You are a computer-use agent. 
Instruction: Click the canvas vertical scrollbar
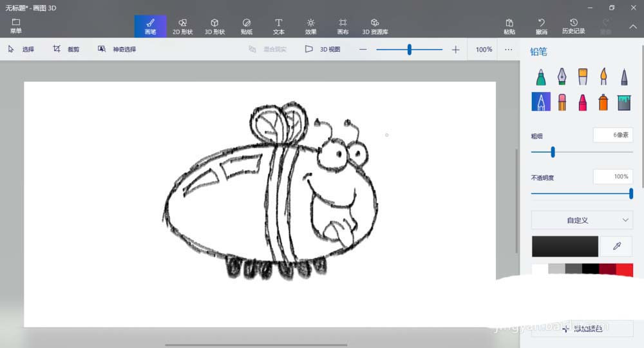[x=516, y=201]
